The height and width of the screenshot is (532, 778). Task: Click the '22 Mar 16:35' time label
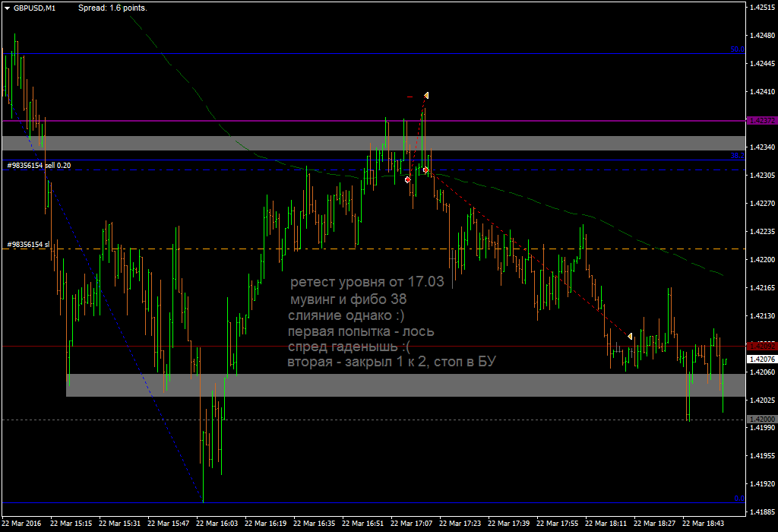point(314,523)
